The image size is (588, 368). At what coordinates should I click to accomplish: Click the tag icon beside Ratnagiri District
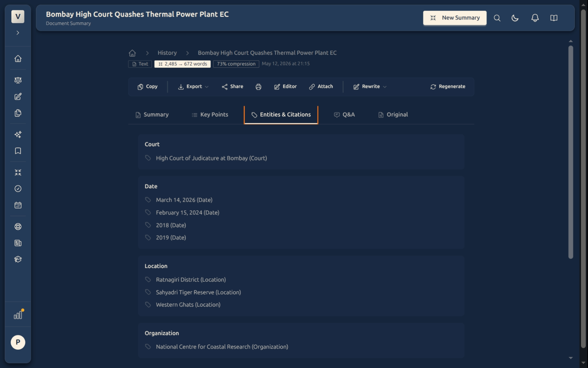[148, 280]
